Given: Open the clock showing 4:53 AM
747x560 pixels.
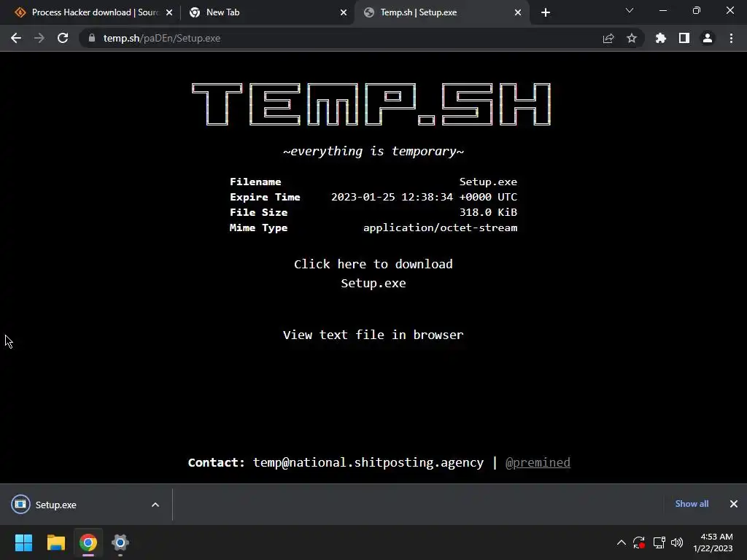Looking at the screenshot, I should click(x=713, y=542).
